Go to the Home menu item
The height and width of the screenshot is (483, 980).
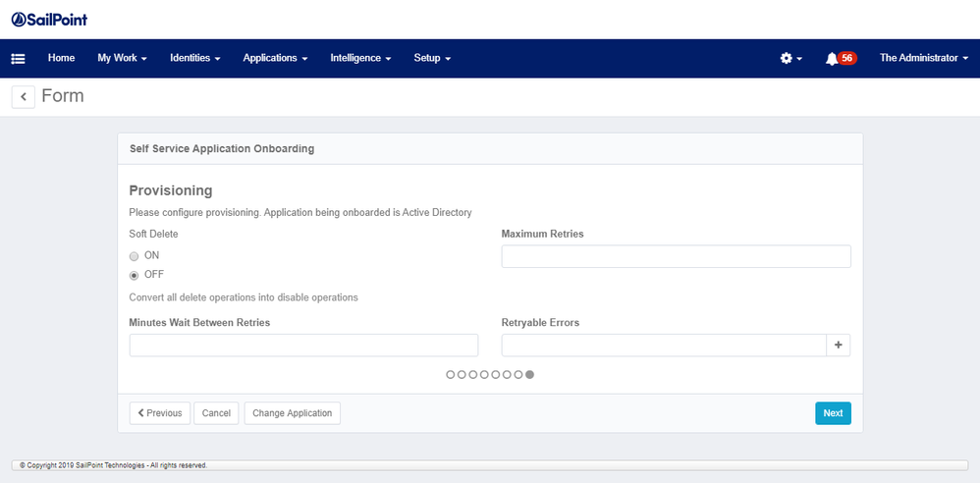tap(61, 59)
